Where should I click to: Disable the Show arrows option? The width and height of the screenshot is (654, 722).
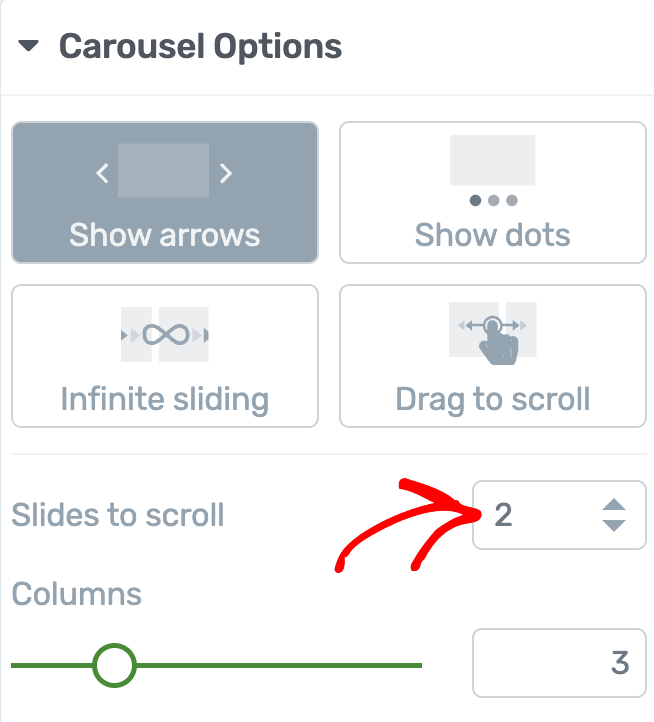[165, 192]
